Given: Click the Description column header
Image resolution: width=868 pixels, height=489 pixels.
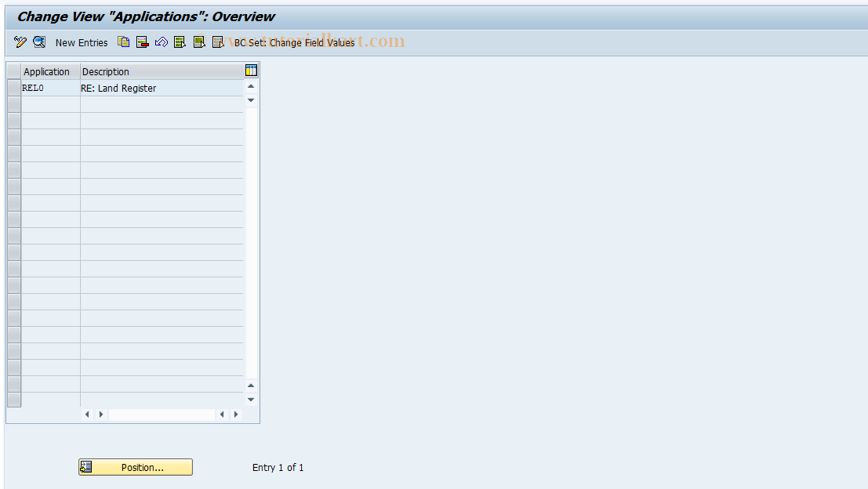Looking at the screenshot, I should click(x=162, y=71).
